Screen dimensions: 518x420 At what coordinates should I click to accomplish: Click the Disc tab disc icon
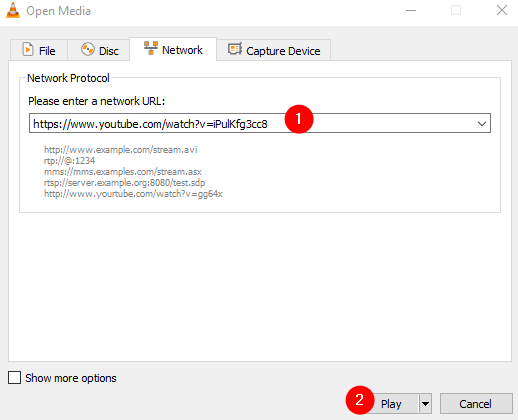pos(88,49)
